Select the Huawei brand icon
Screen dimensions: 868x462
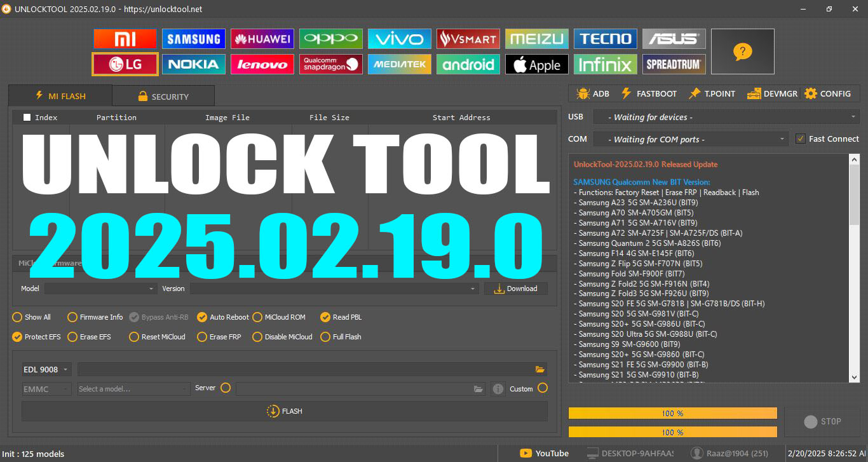[262, 39]
